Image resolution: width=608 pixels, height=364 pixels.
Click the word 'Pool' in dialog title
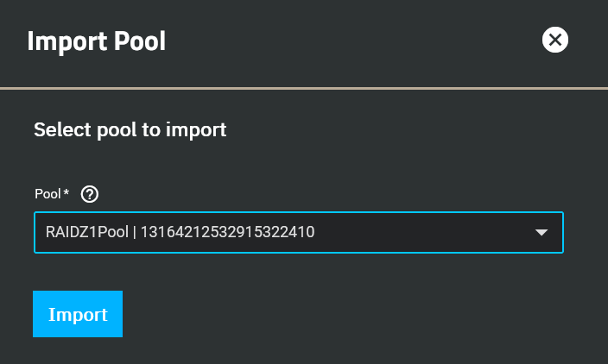tap(140, 41)
